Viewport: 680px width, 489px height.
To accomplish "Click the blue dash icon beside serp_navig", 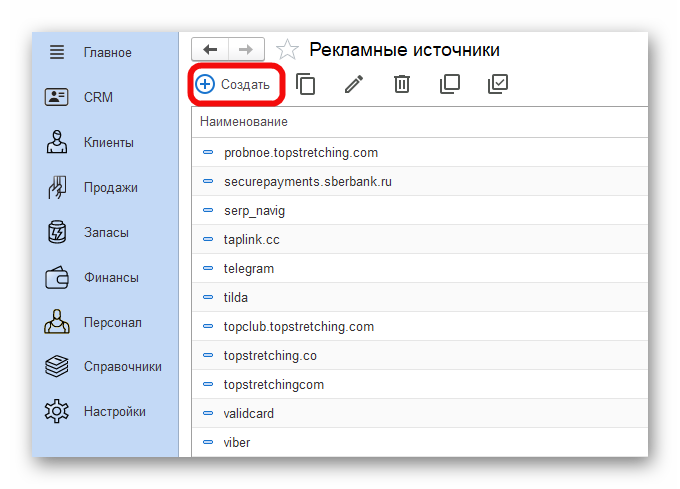I will tap(208, 210).
